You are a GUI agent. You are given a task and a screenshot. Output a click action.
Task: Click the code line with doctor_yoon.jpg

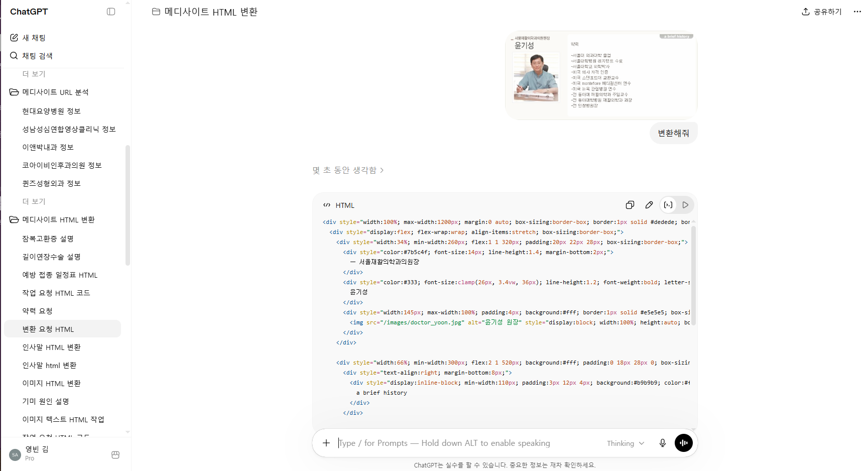[520, 322]
